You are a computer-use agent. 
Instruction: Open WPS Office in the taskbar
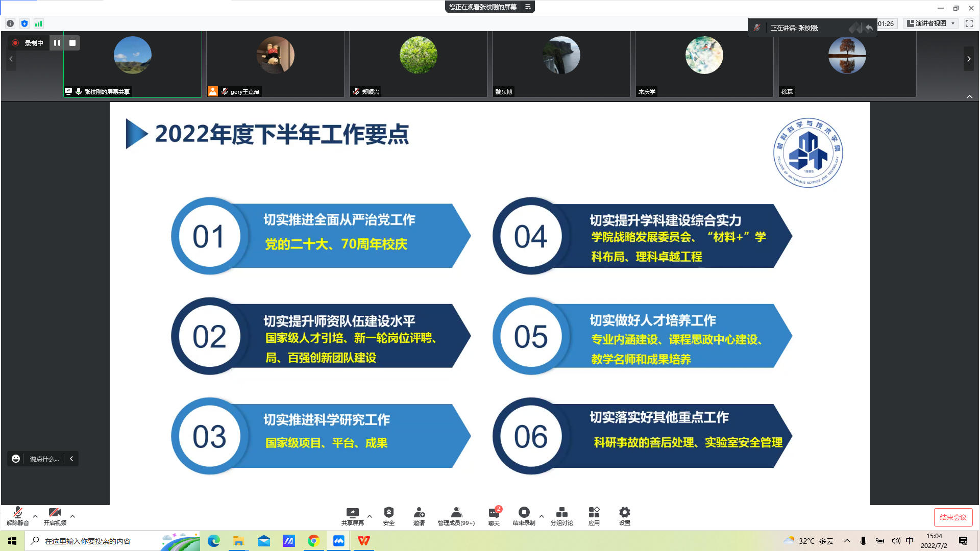point(363,541)
